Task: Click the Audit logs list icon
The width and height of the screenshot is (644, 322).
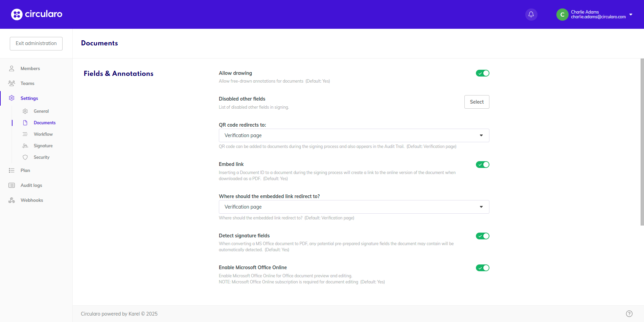Action: (11, 185)
